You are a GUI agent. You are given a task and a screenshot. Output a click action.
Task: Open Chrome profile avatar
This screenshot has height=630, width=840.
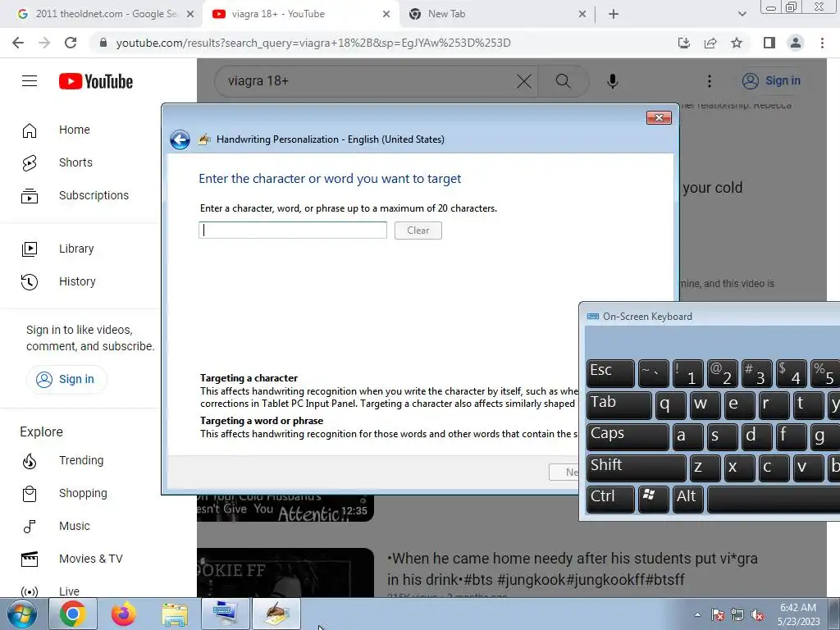tap(796, 43)
